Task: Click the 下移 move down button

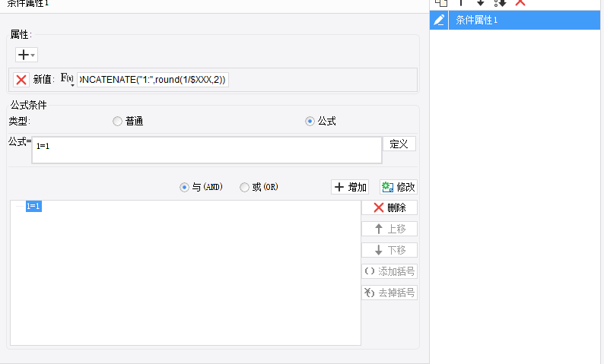Action: (x=389, y=250)
